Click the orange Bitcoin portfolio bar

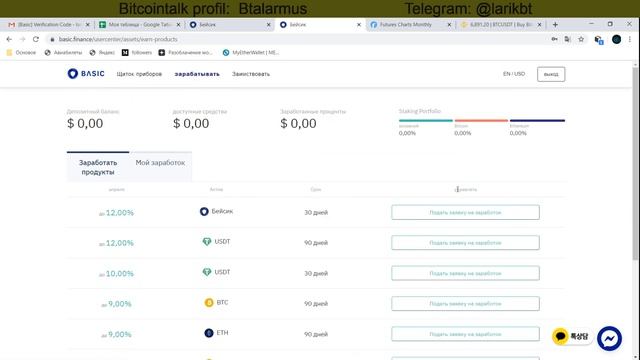click(x=481, y=120)
